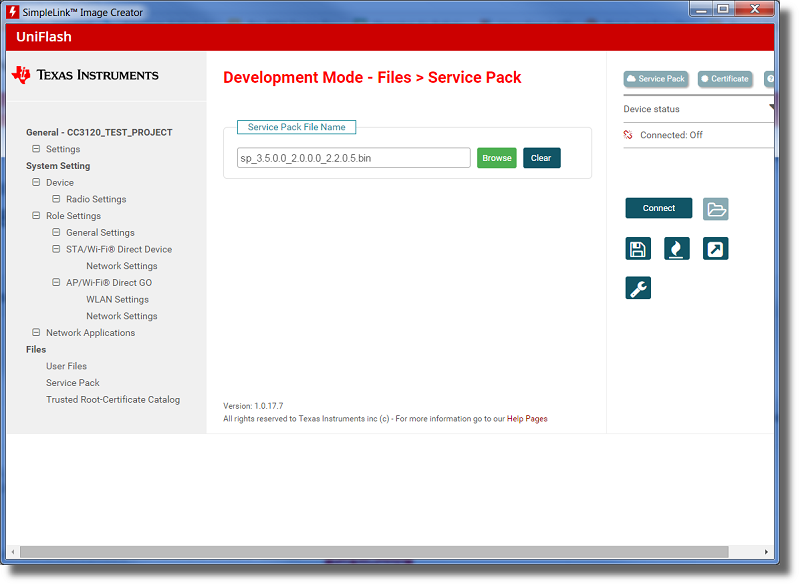
Task: Click the open folder icon beside Connect
Action: [715, 209]
